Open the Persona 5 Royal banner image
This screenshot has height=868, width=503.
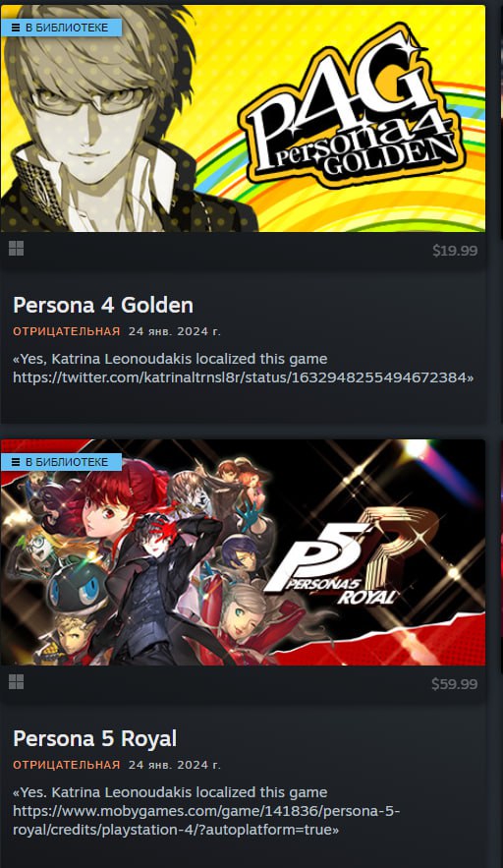click(x=243, y=552)
